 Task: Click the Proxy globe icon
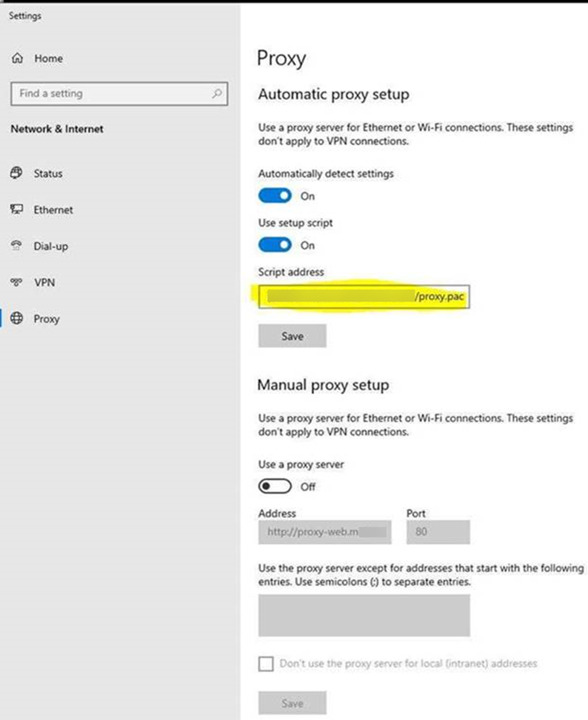pos(17,319)
